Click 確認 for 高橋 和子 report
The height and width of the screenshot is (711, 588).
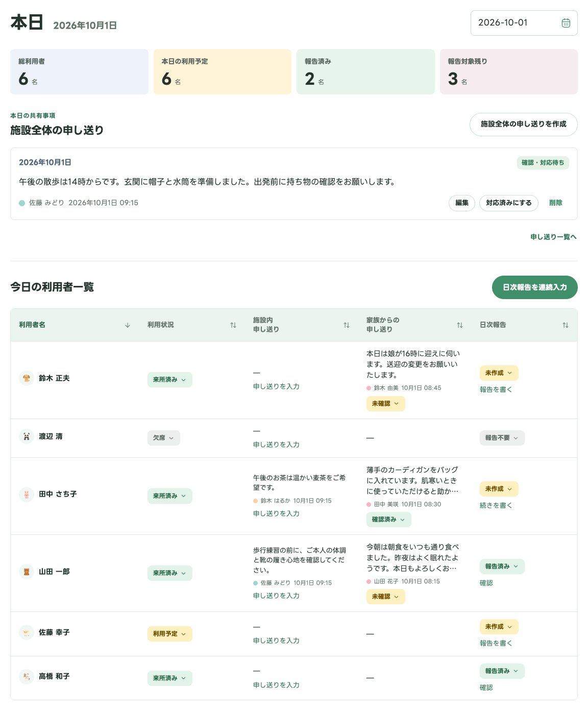click(x=486, y=688)
